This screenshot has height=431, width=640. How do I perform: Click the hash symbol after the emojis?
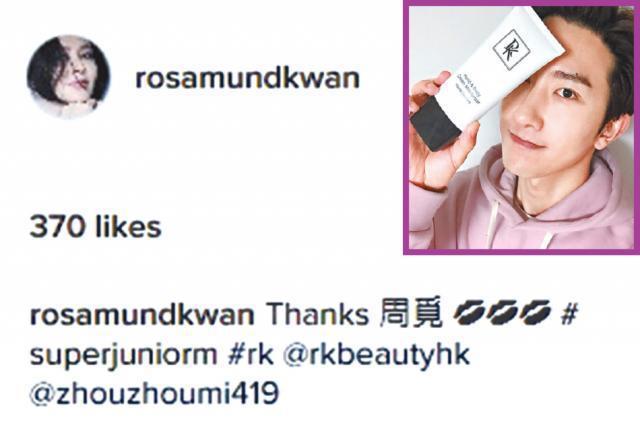[x=569, y=314]
